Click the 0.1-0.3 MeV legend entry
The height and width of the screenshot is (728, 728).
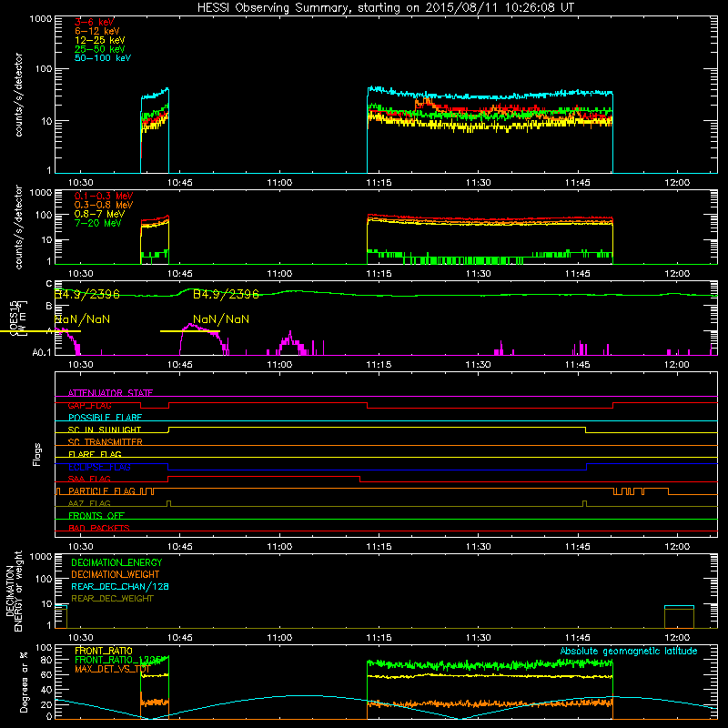[104, 196]
